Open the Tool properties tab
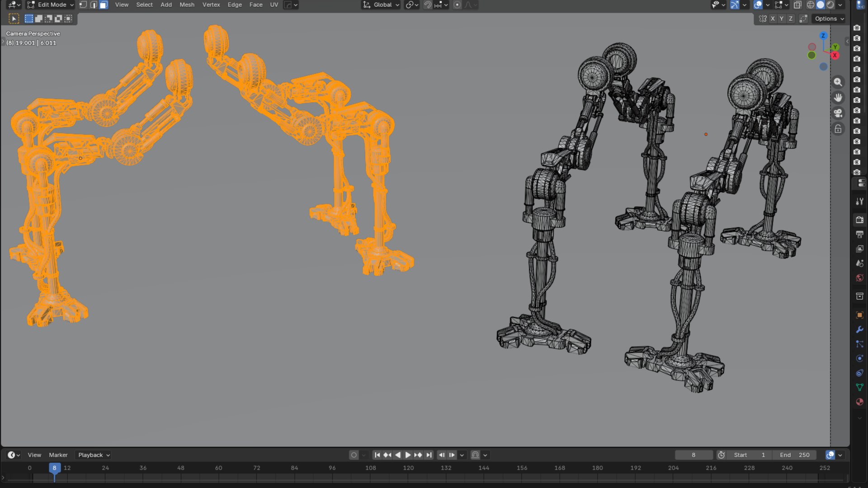Screen dimensions: 868x488 [x=859, y=202]
